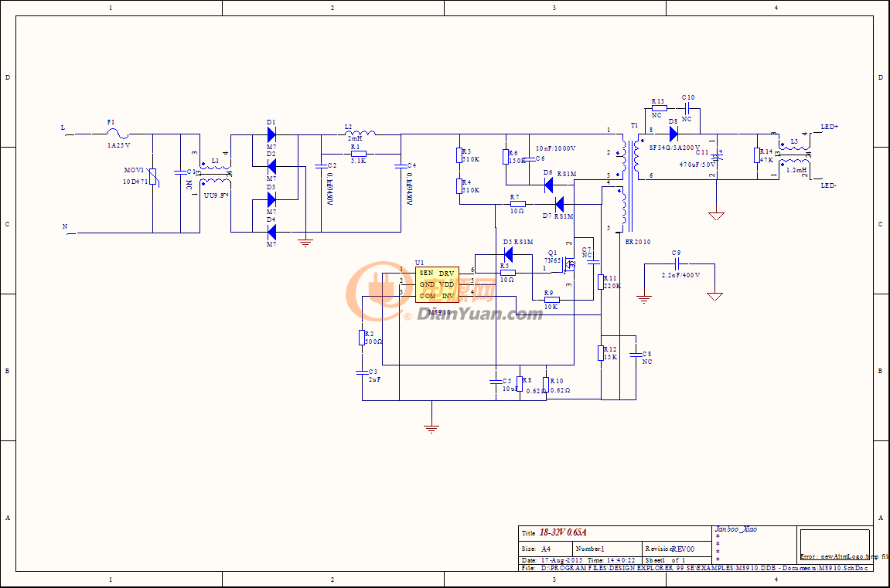Select gate resistor R5 10Ω
The width and height of the screenshot is (890, 588).
(x=507, y=274)
